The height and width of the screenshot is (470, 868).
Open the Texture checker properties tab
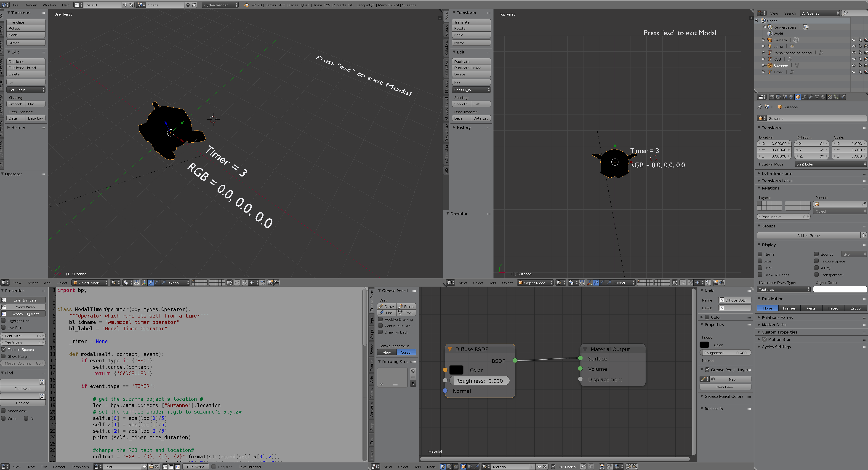830,97
